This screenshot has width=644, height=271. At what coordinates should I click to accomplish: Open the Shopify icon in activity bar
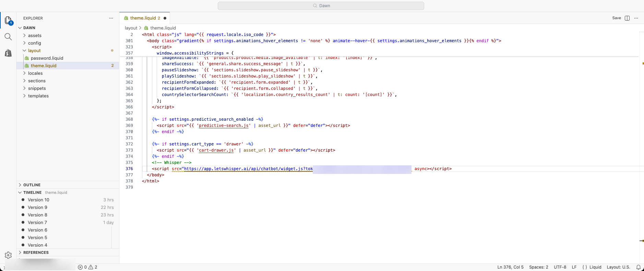[x=8, y=53]
